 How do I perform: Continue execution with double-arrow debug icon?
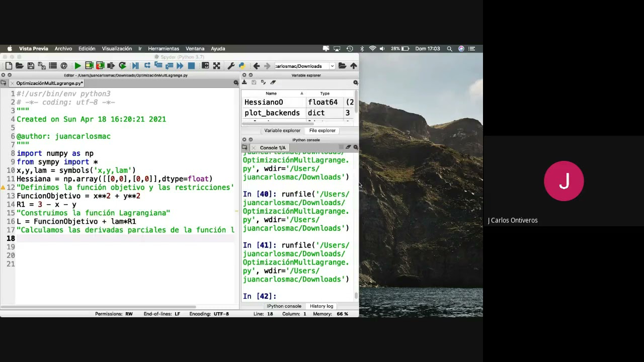click(x=180, y=66)
